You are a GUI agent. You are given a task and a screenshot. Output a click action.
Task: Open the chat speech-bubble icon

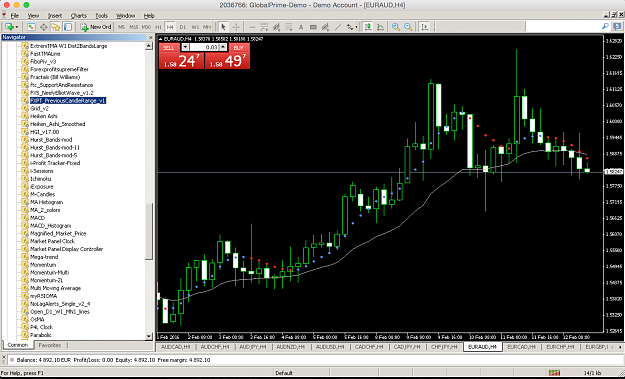(617, 26)
